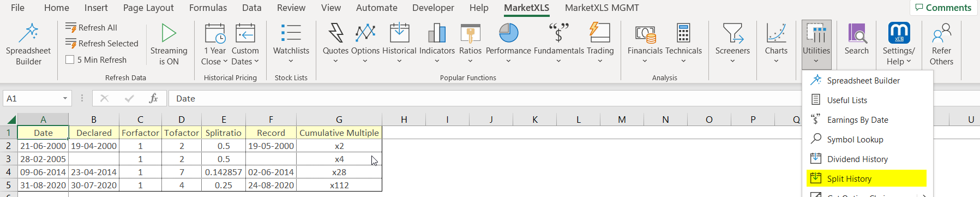
Task: Select column M header
Action: pyautogui.click(x=622, y=120)
